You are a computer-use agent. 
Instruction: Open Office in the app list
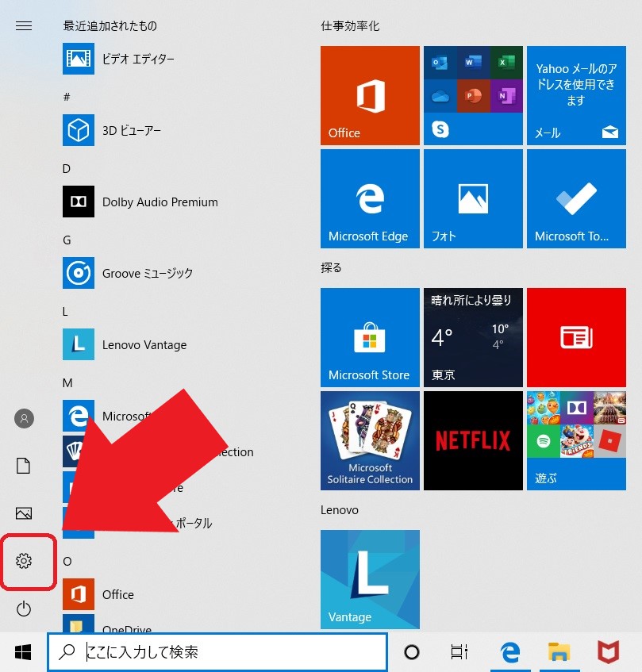[x=98, y=594]
